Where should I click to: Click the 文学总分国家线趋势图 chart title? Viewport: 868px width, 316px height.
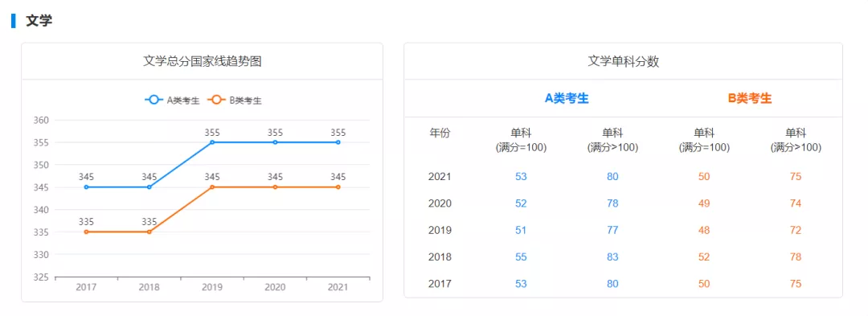coord(202,61)
